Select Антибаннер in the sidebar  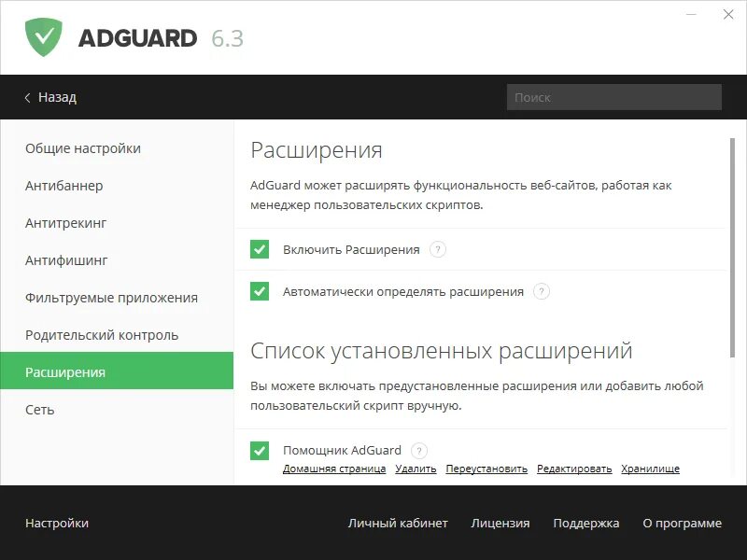(117, 185)
